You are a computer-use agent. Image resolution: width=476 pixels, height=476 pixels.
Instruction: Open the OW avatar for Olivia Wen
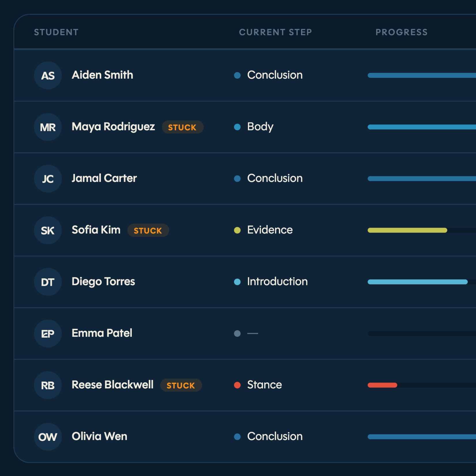(48, 437)
